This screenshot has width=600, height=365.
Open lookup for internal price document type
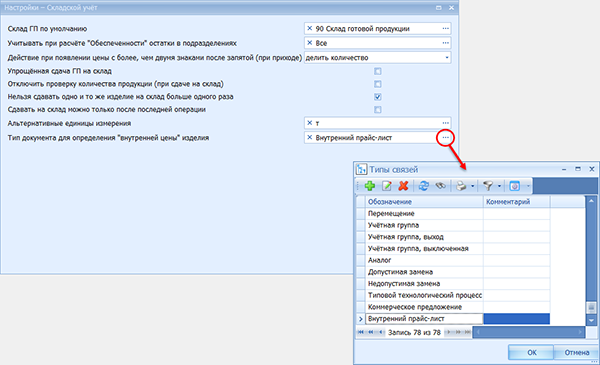(445, 137)
